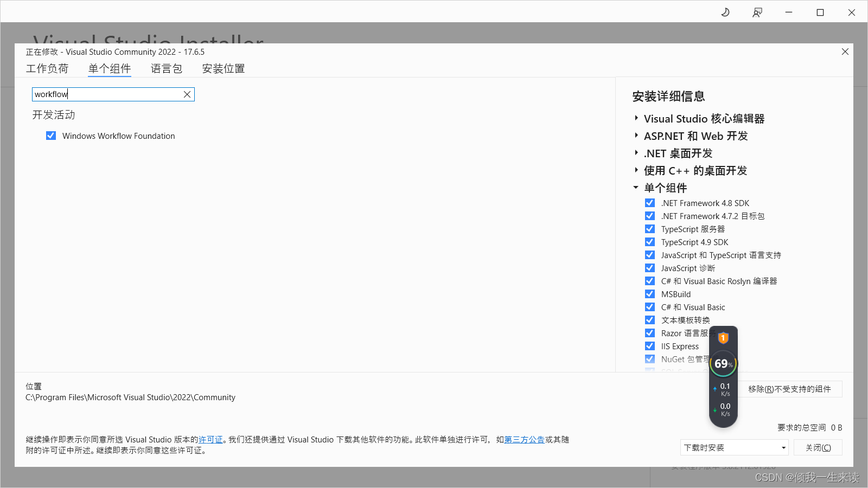Screen dimensions: 868x488
Task: Open the feedback icon in title bar
Action: (x=757, y=12)
